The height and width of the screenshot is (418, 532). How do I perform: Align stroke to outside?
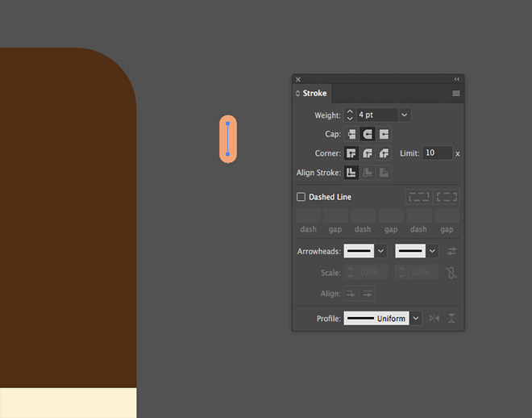coord(384,173)
